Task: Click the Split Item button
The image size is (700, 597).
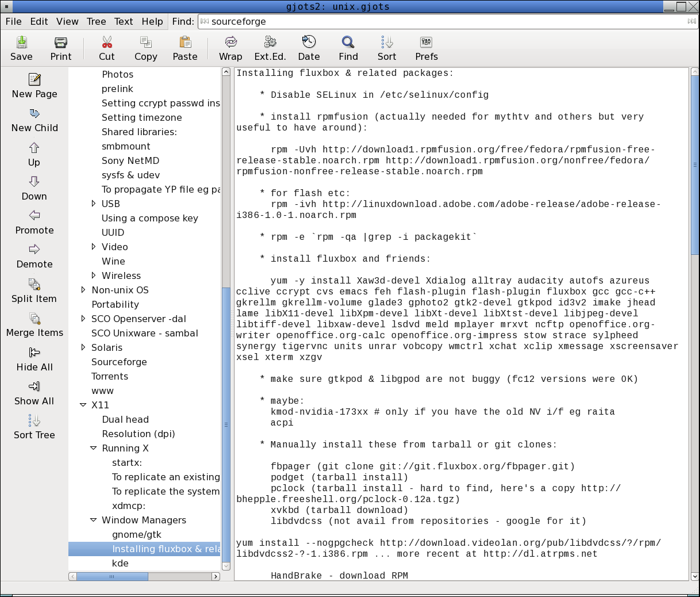Action: click(x=34, y=290)
